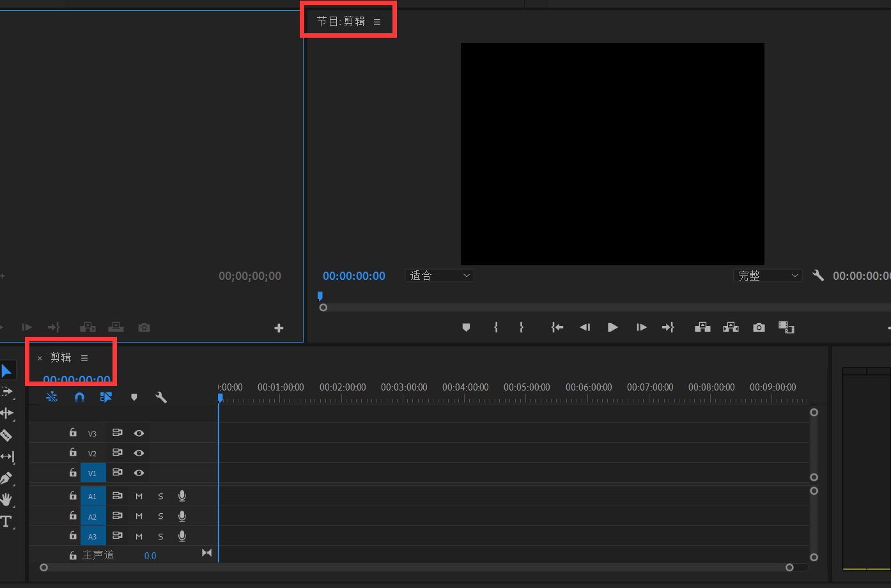This screenshot has width=891, height=588.
Task: Click timeline zoom scrollbar right handle
Action: point(789,568)
